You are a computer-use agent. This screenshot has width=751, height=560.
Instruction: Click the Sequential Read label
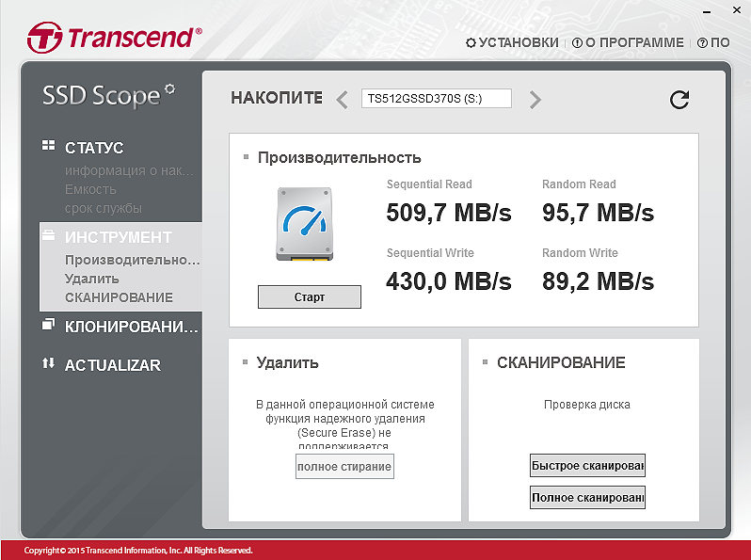tap(429, 184)
